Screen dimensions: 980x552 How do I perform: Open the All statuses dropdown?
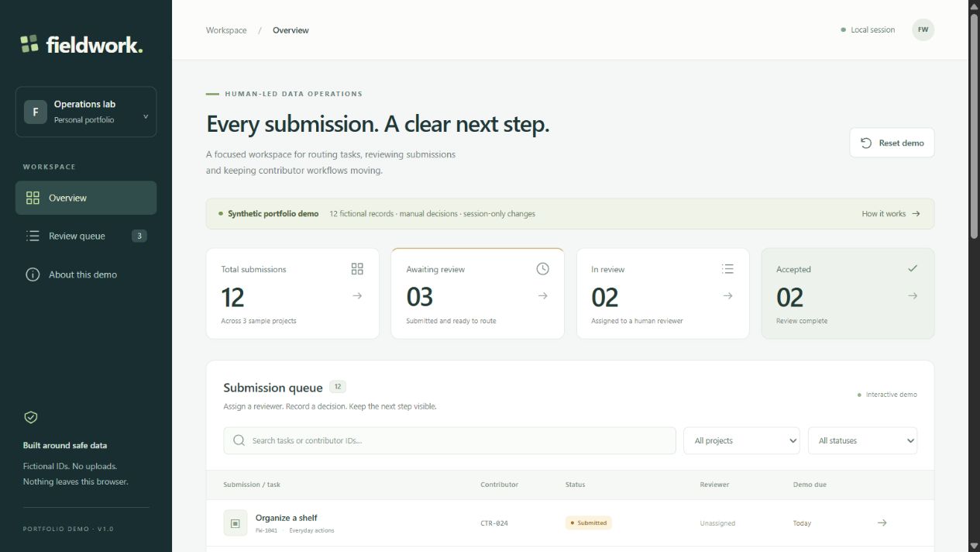coord(862,440)
